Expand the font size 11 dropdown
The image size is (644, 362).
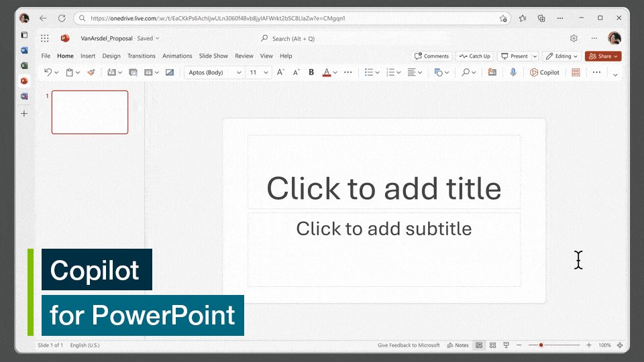[x=266, y=72]
